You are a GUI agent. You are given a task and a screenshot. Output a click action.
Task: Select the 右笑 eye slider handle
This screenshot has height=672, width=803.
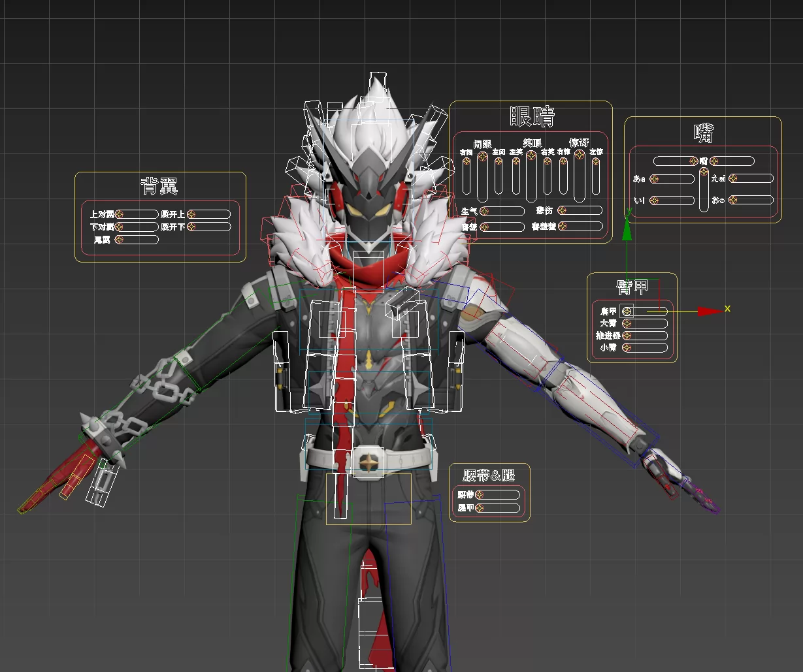point(548,161)
